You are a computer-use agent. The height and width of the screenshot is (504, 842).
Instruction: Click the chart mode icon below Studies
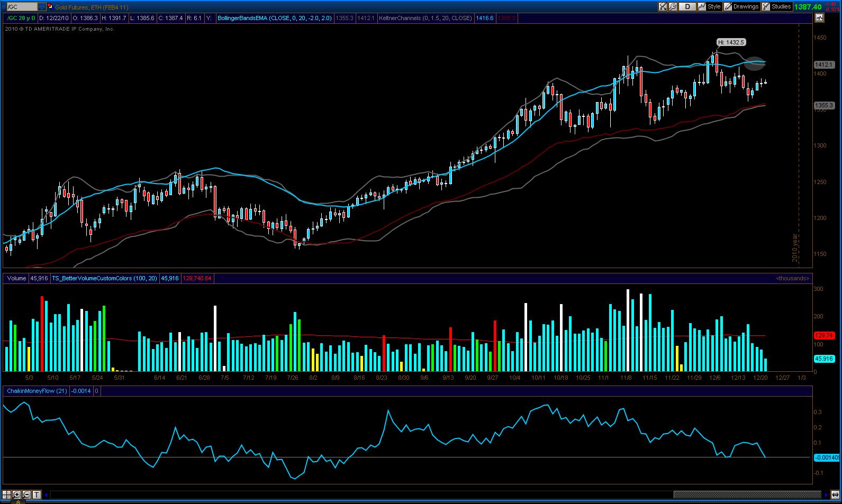[x=819, y=18]
